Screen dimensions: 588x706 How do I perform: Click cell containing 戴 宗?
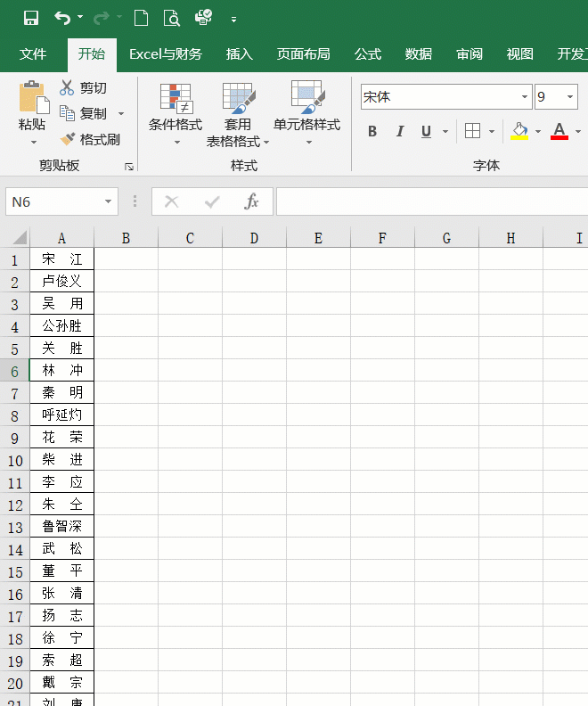click(61, 682)
